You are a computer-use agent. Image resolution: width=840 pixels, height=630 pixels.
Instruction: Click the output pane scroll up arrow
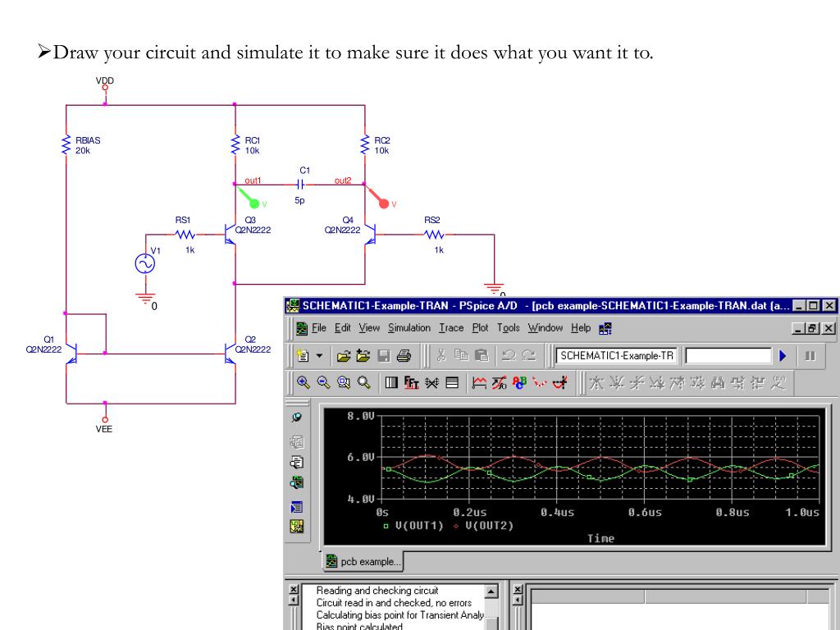click(491, 591)
